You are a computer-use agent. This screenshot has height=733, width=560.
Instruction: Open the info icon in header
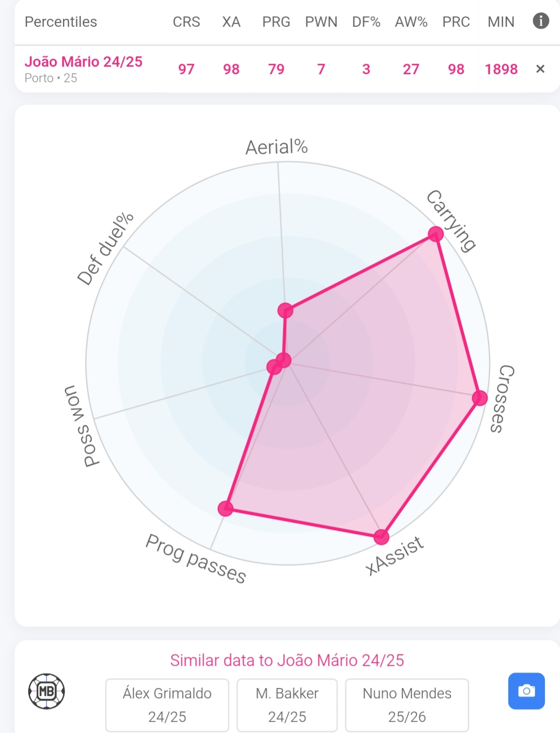coord(541,21)
